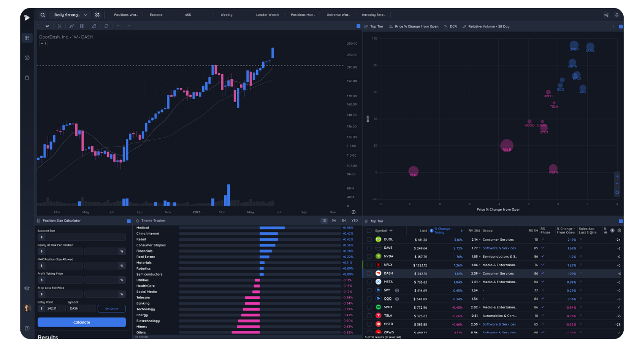644x347 pixels.
Task: Select the drawing eraser tool in chart toolbar
Action: pos(94,26)
